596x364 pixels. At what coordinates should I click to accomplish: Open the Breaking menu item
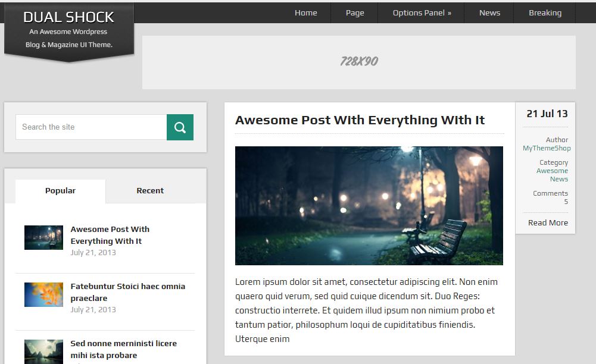coord(545,13)
